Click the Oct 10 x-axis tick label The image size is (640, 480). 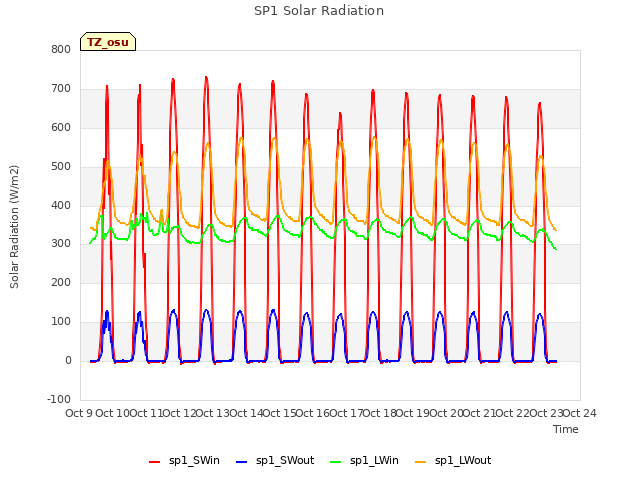point(113,413)
